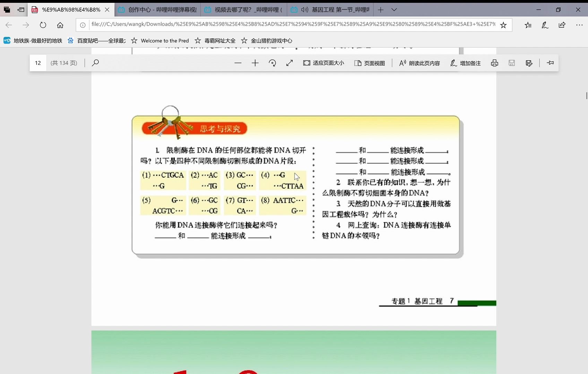
Task: Switch to the 创作中心 bilibili tab
Action: [x=157, y=10]
